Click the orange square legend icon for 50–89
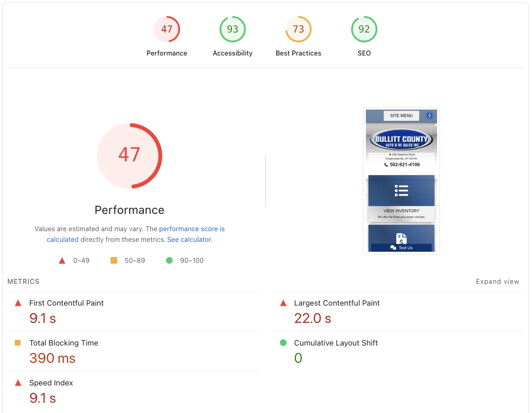The width and height of the screenshot is (532, 413). coord(114,260)
